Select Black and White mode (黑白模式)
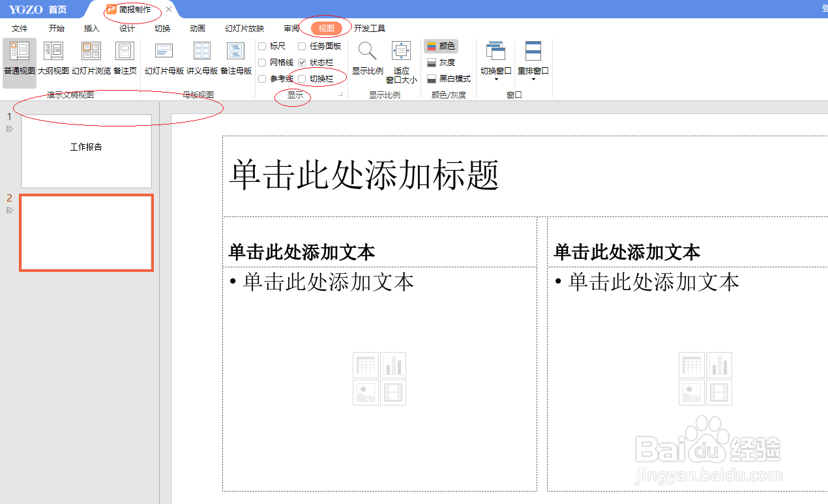Viewport: 828px width, 504px height. pyautogui.click(x=449, y=79)
